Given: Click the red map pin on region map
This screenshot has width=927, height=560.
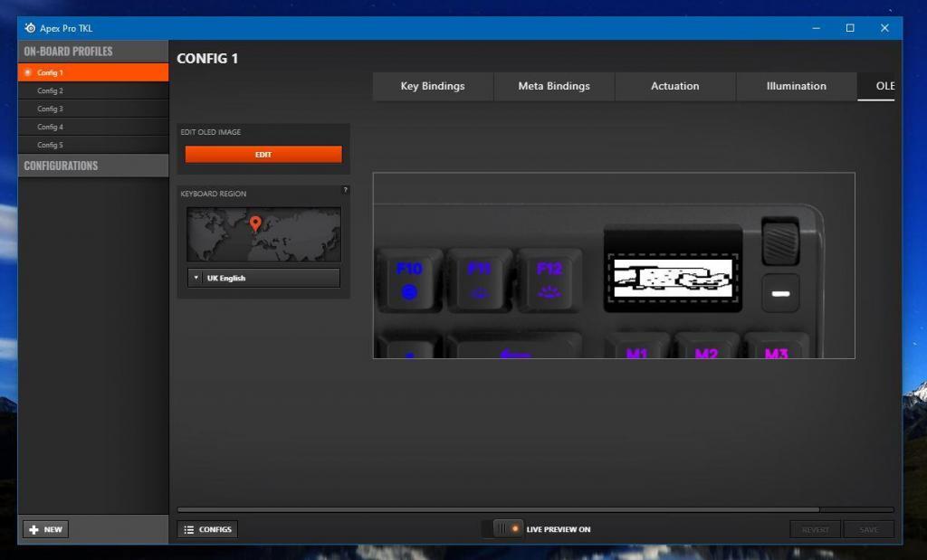Looking at the screenshot, I should tap(255, 223).
